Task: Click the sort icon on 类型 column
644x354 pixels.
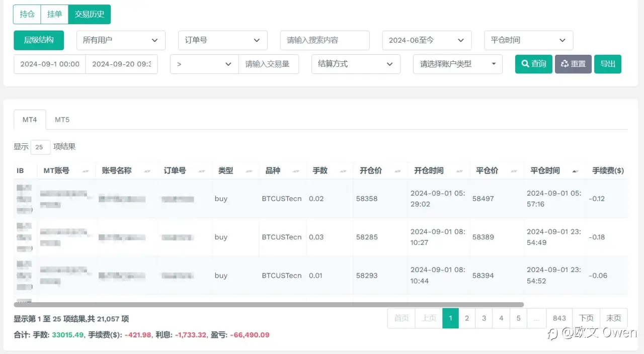Action: coord(249,171)
